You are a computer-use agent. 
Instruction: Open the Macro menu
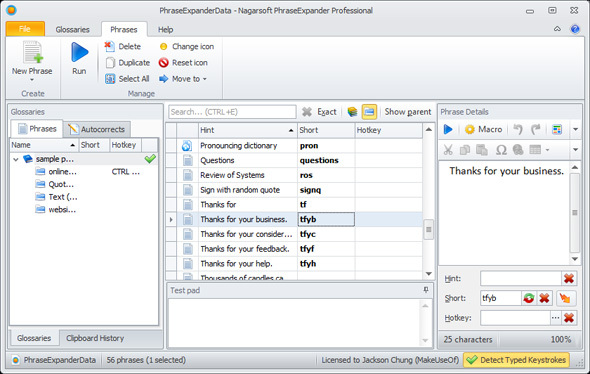click(x=484, y=129)
